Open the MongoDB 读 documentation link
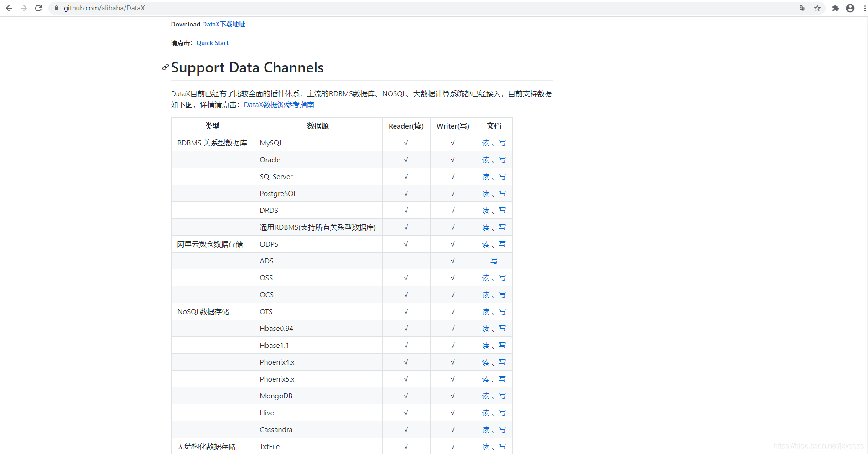The image size is (868, 454). [x=486, y=396]
